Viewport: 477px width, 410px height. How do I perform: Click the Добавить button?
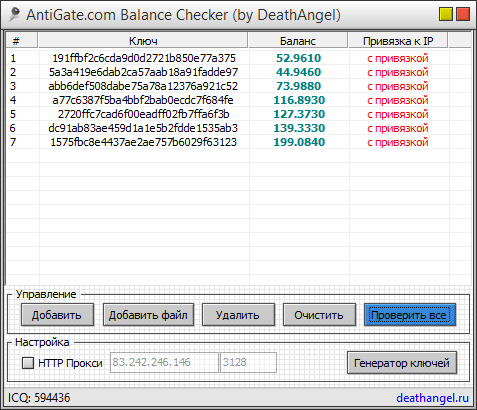coord(57,315)
